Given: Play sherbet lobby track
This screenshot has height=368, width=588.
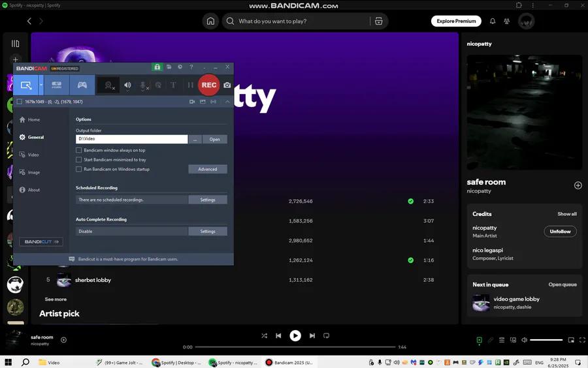Looking at the screenshot, I should (93, 280).
